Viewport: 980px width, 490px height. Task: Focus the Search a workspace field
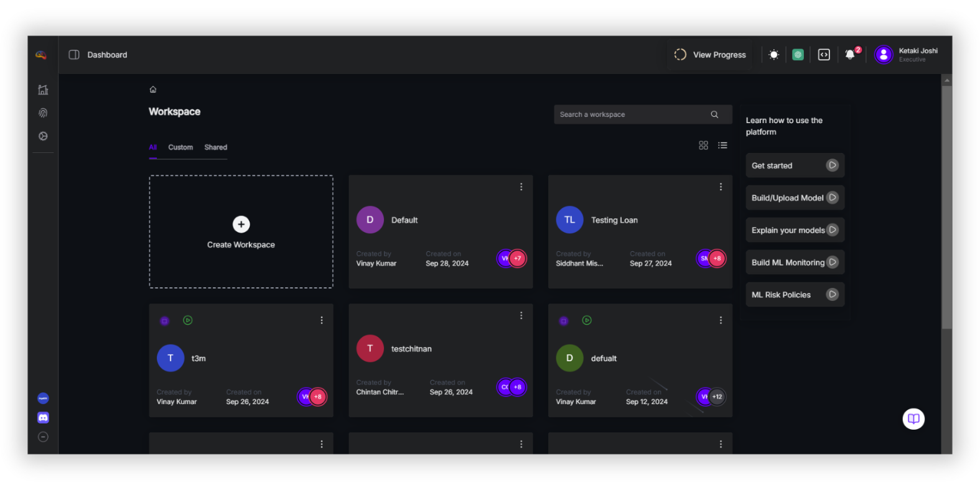click(643, 114)
